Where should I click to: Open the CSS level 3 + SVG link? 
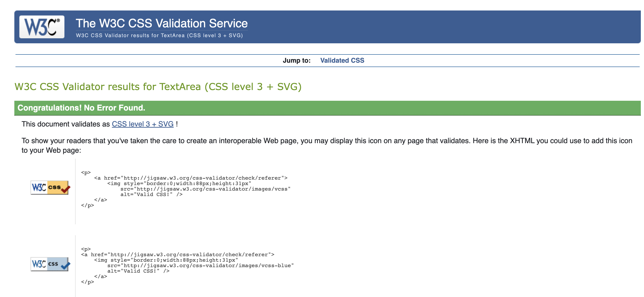coord(143,124)
